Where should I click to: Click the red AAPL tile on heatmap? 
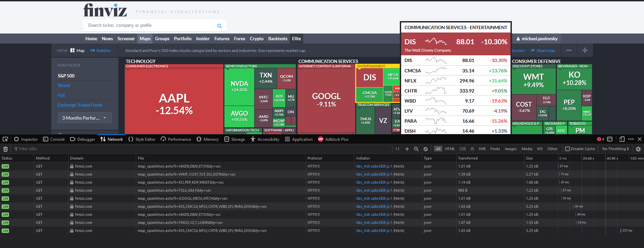click(174, 104)
